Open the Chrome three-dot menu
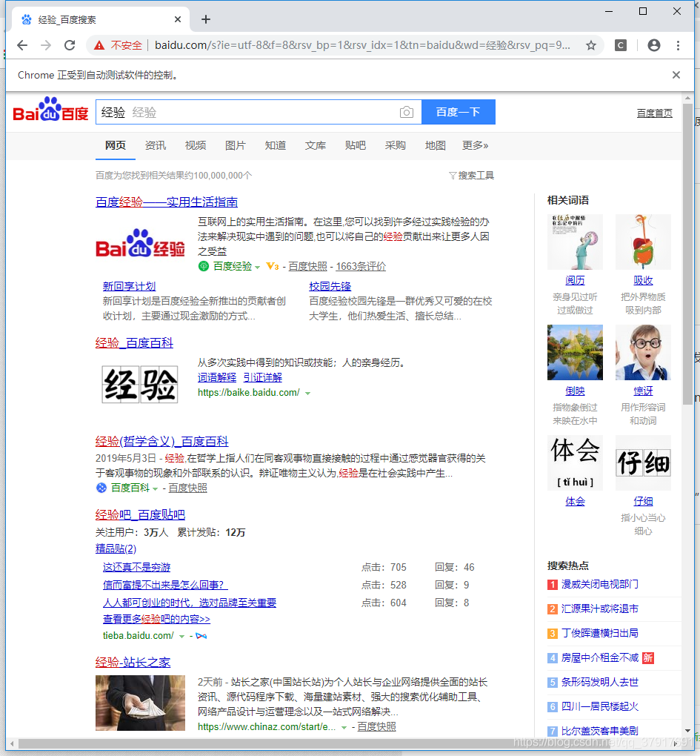The image size is (700, 756). click(678, 45)
